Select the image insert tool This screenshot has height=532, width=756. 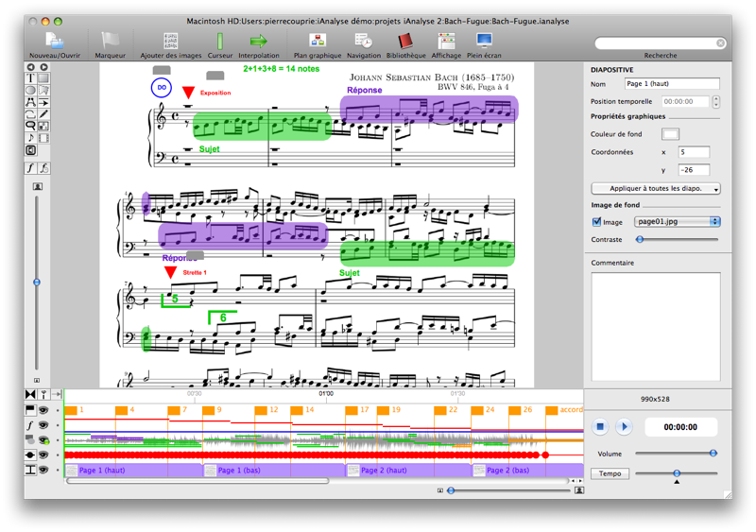coord(43,126)
